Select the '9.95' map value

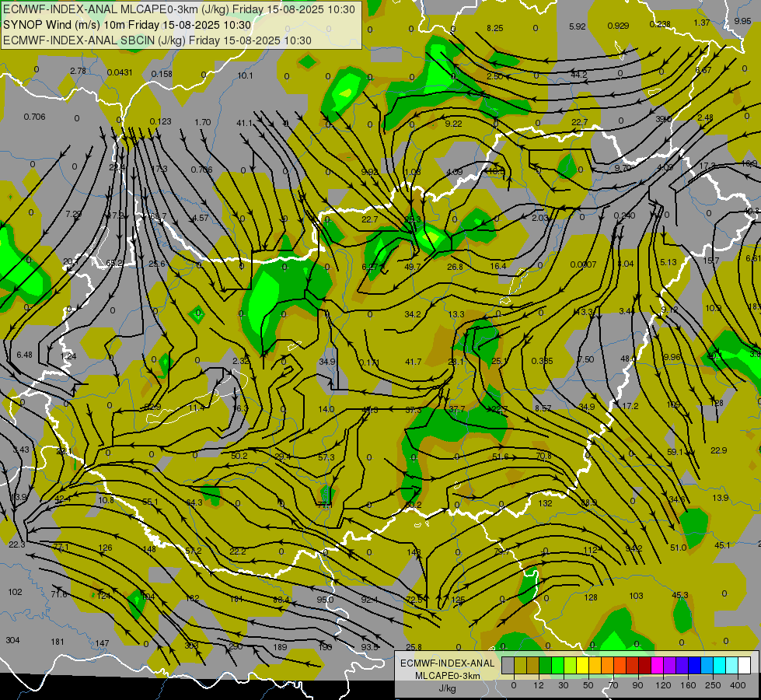point(742,21)
